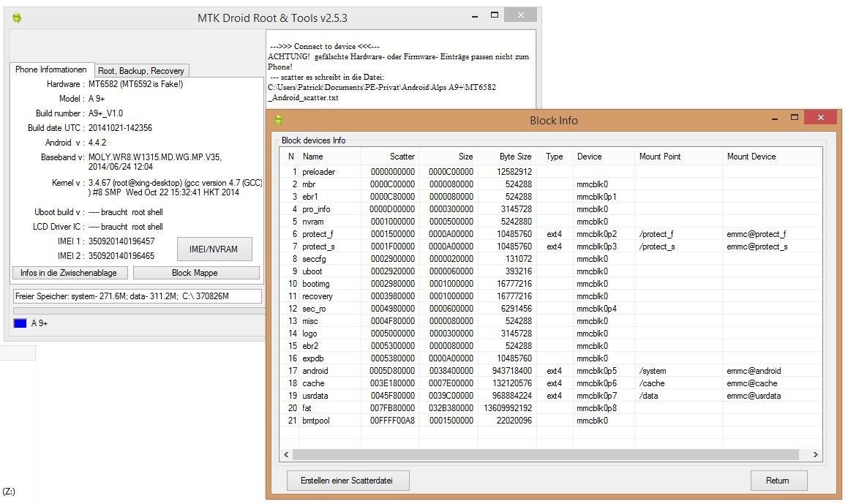Click the MTK Droid Root & Tools app icon

tap(17, 18)
